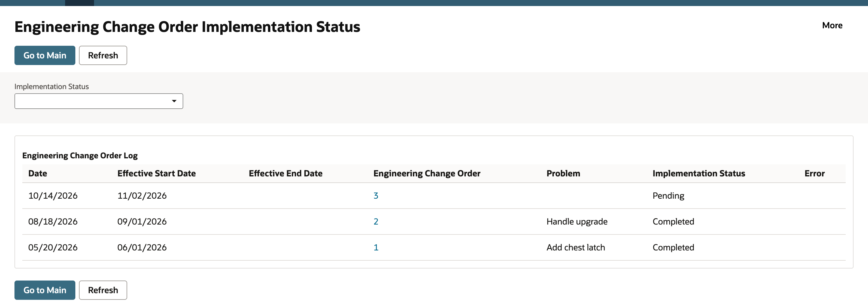This screenshot has width=868, height=301.
Task: Click the page title Engineering Change Order Implementation Status
Action: [x=187, y=27]
